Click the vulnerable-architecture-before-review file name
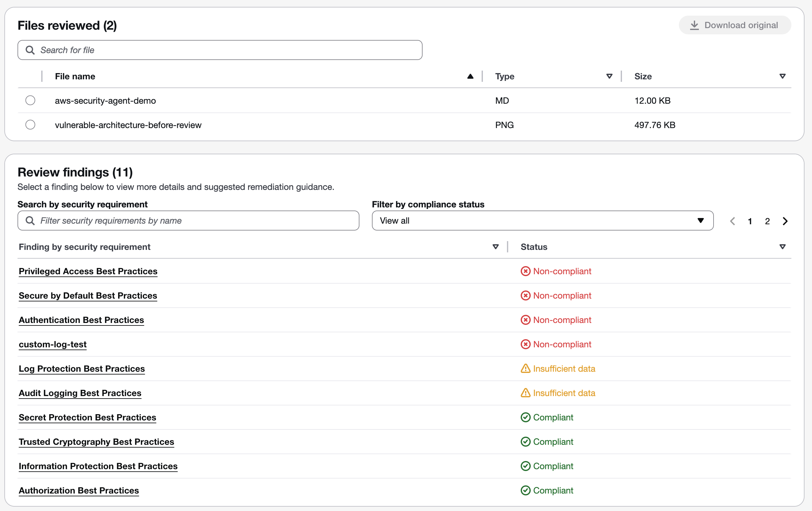Image resolution: width=812 pixels, height=511 pixels. 128,125
